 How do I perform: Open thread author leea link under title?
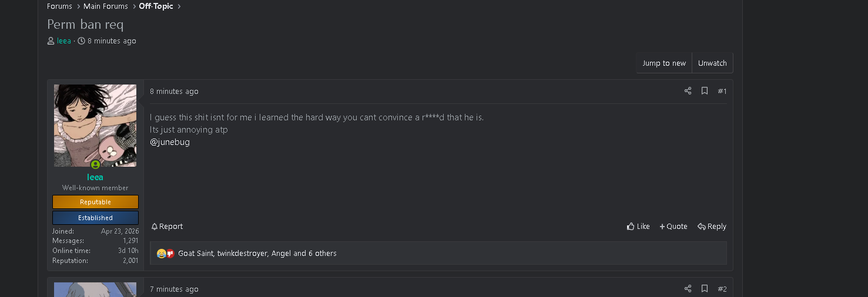click(64, 41)
